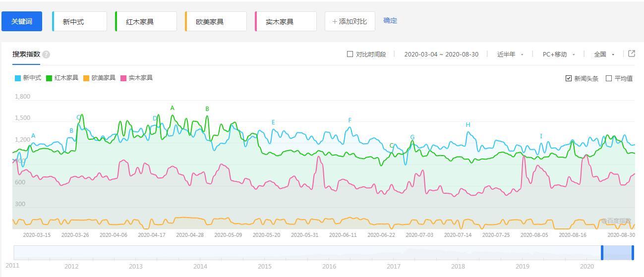Image resolution: width=644 pixels, height=277 pixels.
Task: Click the 确定 link
Action: [x=390, y=21]
